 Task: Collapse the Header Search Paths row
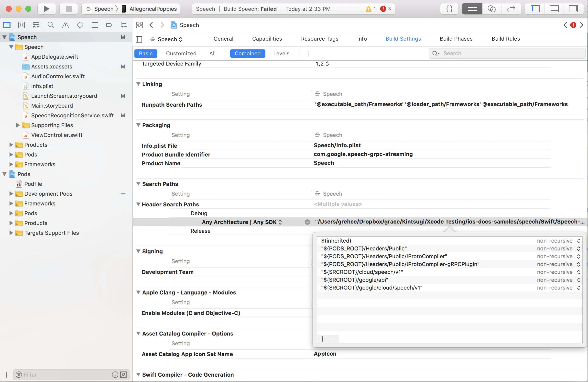(138, 204)
